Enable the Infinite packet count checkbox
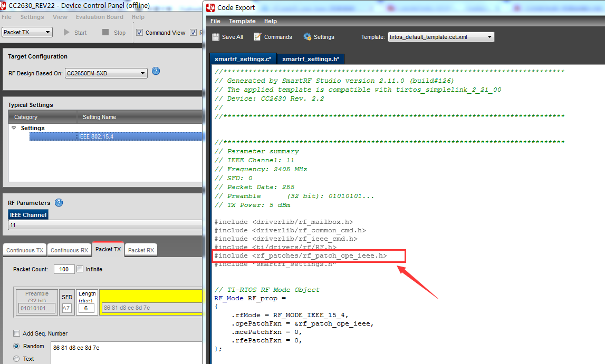This screenshot has height=364, width=605. pos(80,269)
